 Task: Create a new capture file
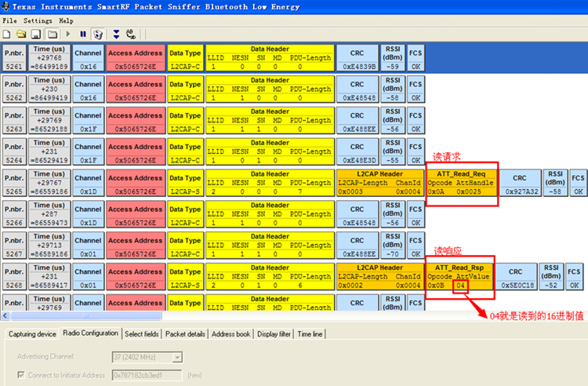(6, 35)
